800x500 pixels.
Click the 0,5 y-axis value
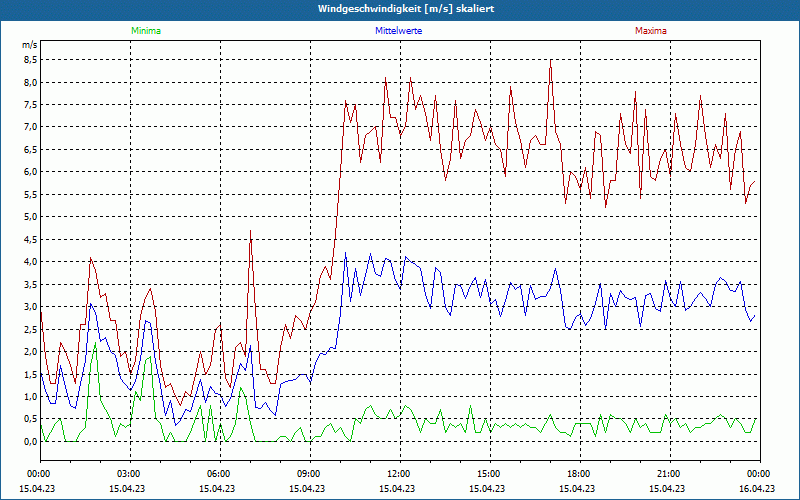tap(31, 419)
